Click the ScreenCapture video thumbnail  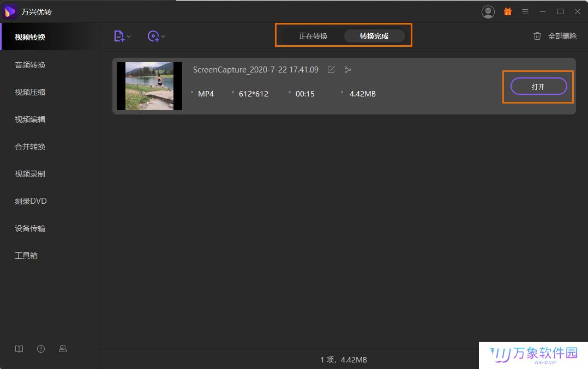149,86
